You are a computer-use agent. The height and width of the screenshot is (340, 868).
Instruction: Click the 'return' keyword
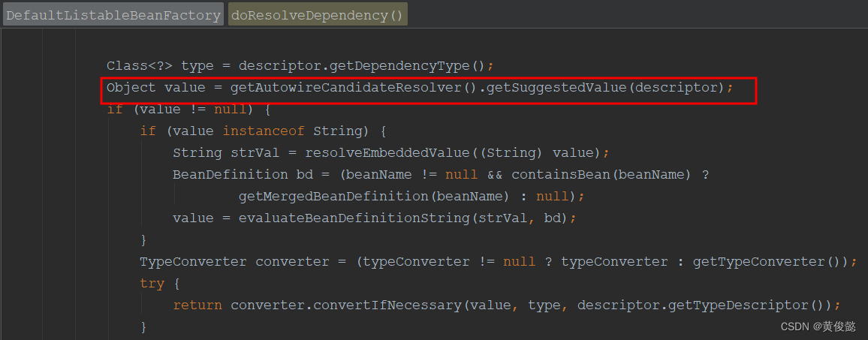pyautogui.click(x=197, y=305)
